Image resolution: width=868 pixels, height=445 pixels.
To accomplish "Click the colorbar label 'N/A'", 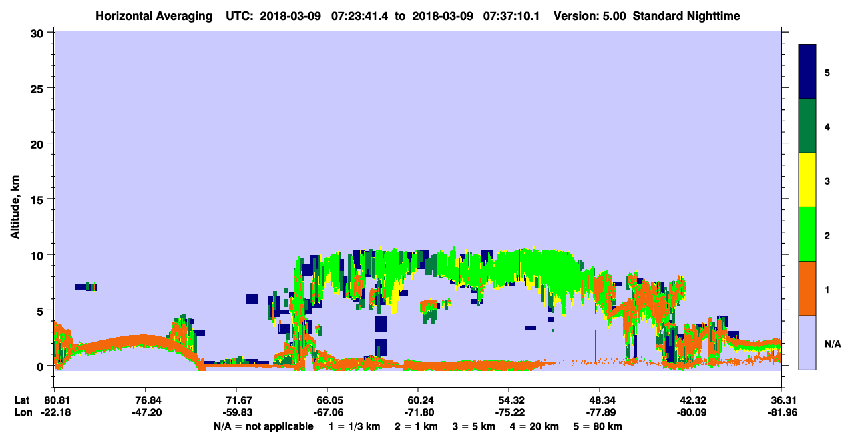I will tap(832, 344).
